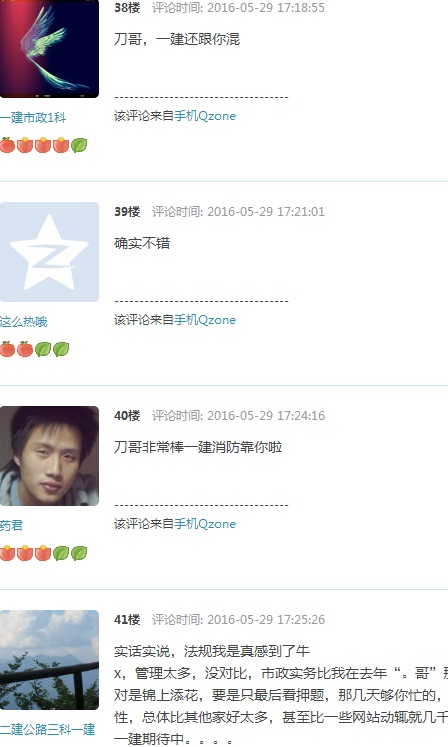Click the 41楼 floor label

[127, 619]
